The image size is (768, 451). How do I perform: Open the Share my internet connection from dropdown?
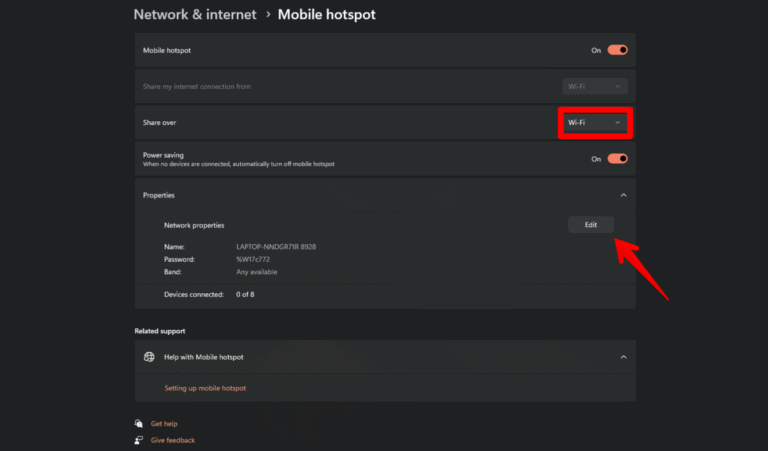tap(595, 86)
